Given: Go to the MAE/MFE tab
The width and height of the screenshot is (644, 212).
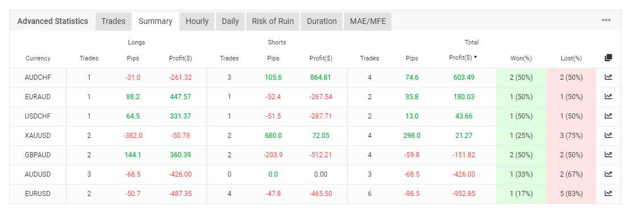Looking at the screenshot, I should [x=368, y=22].
